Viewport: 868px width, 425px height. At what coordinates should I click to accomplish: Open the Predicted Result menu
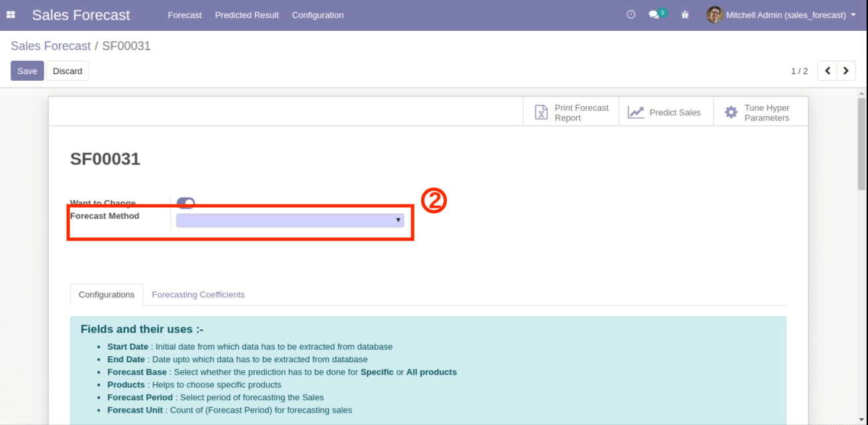tap(247, 15)
